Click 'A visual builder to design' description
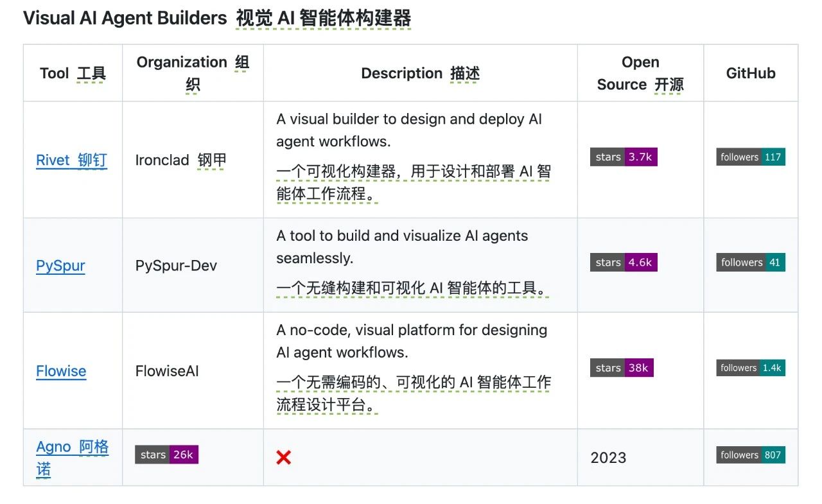The width and height of the screenshot is (822, 504). tap(409, 130)
